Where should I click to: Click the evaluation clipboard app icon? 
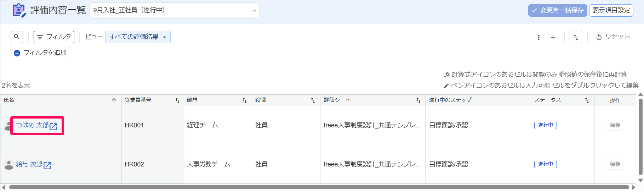pos(19,10)
